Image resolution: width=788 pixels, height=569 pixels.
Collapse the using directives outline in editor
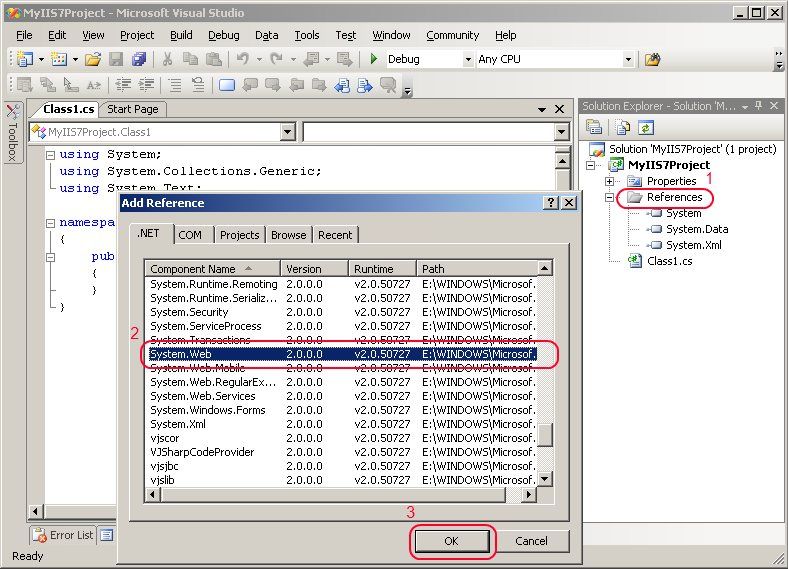50,155
